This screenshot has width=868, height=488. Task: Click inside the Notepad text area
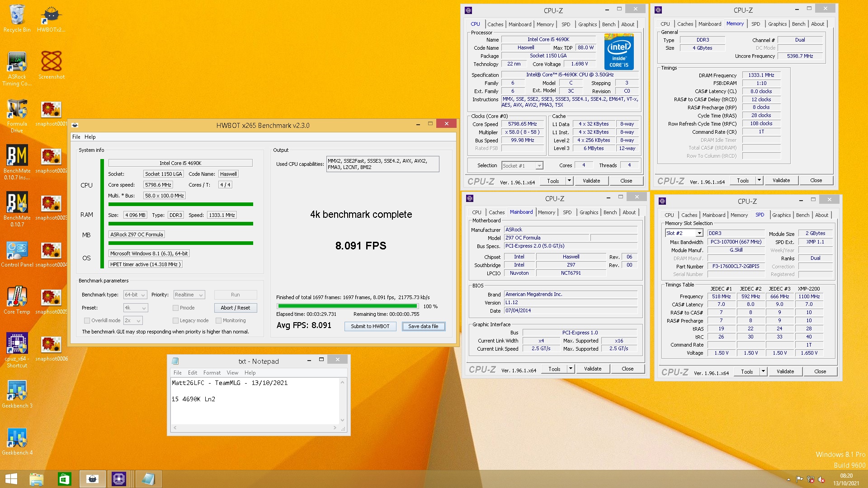[x=255, y=401]
